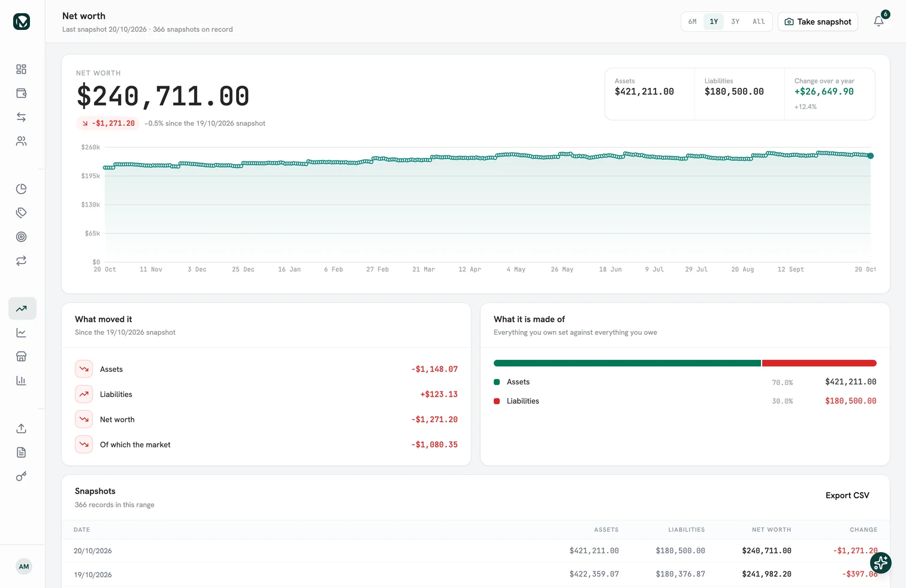Click the DATE column header in snapshots table
This screenshot has width=906, height=588.
click(x=82, y=530)
